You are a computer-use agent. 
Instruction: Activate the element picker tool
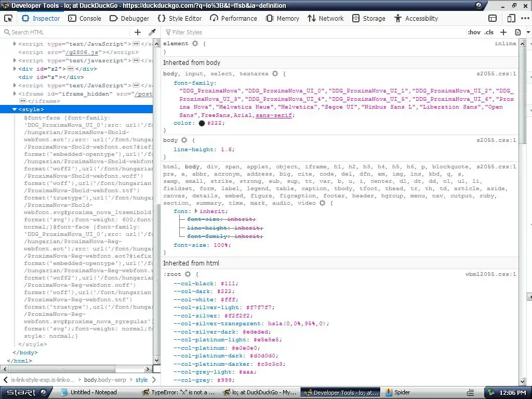point(8,18)
